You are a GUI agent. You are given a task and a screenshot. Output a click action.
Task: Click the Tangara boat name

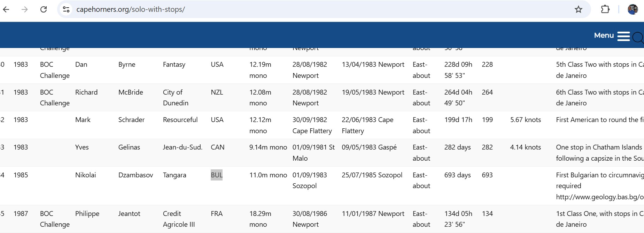click(174, 175)
